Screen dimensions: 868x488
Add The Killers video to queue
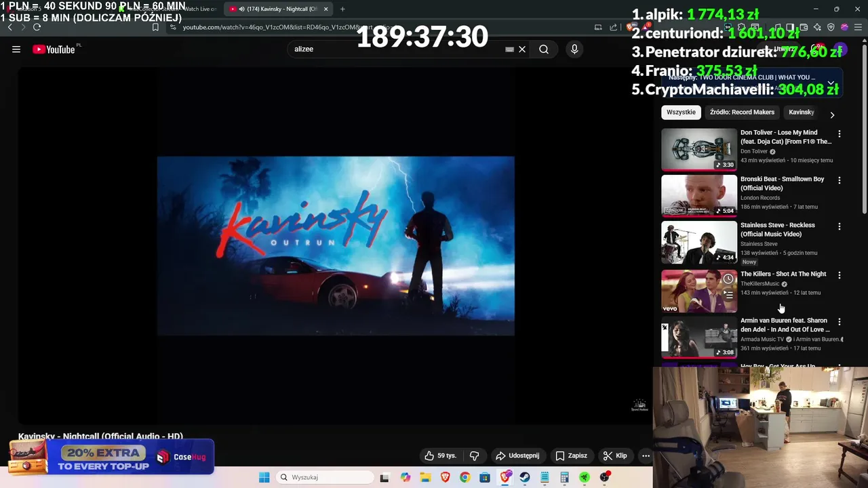728,295
